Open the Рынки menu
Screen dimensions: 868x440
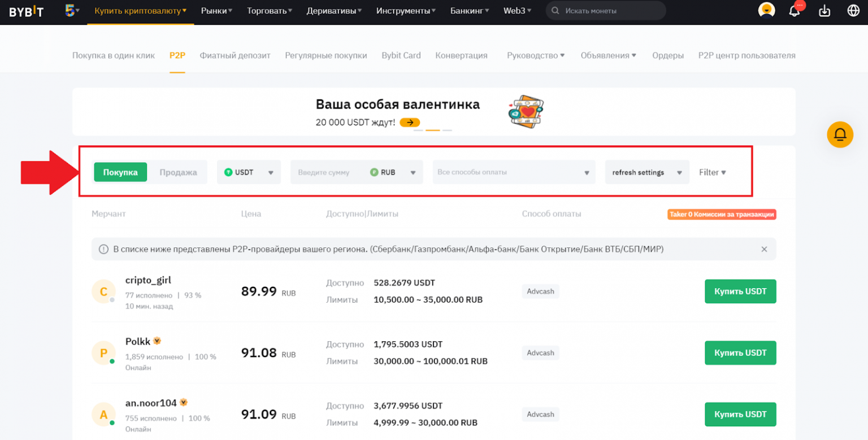coord(216,11)
